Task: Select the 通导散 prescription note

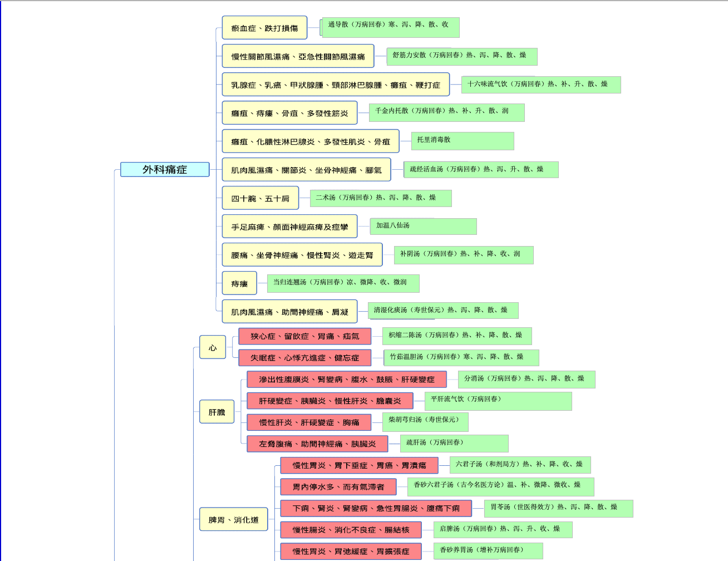Action: (390, 27)
